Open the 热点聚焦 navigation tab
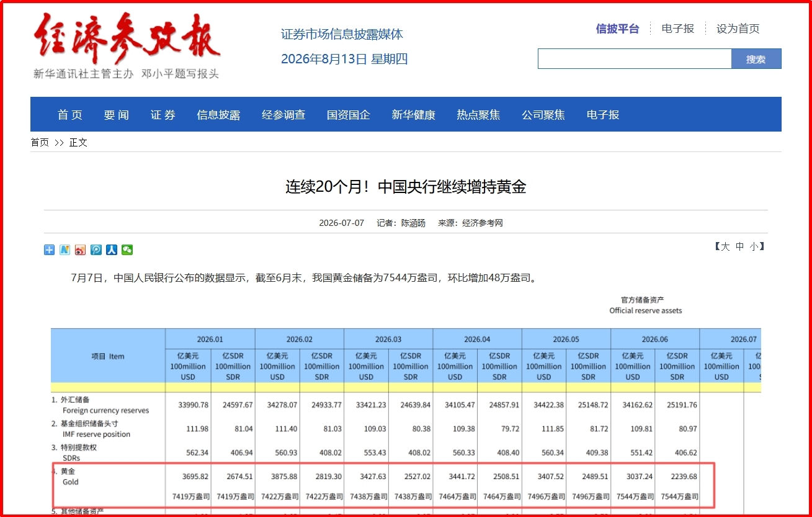Viewport: 812px width, 517px height. tap(478, 115)
